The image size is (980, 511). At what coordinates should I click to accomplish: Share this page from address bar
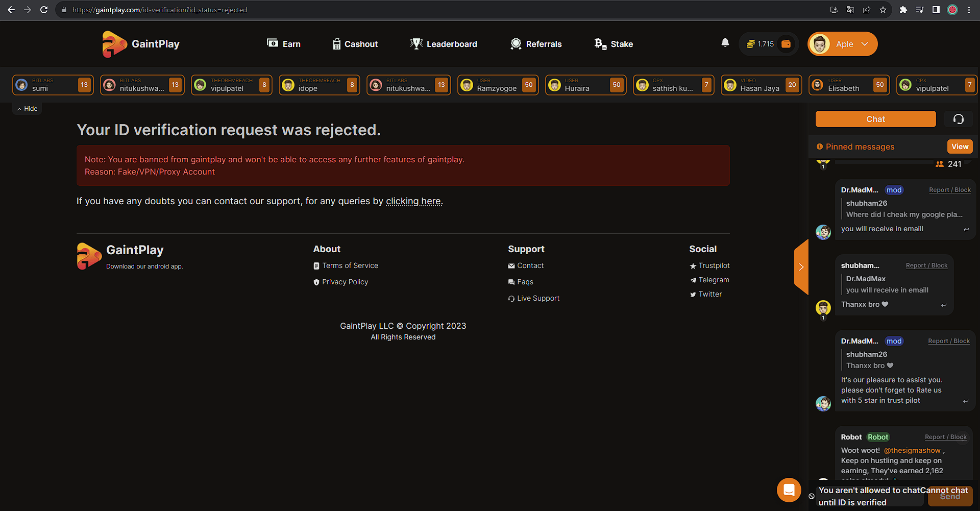[x=867, y=10]
